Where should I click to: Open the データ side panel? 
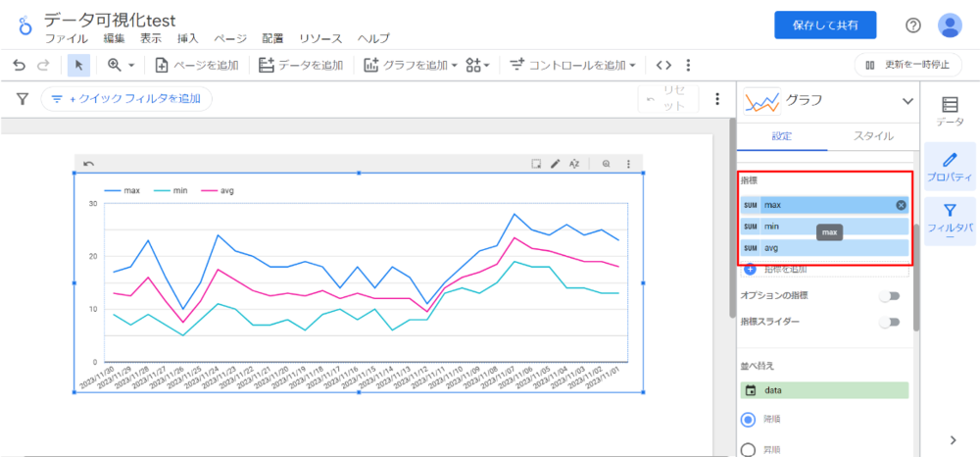point(950,111)
